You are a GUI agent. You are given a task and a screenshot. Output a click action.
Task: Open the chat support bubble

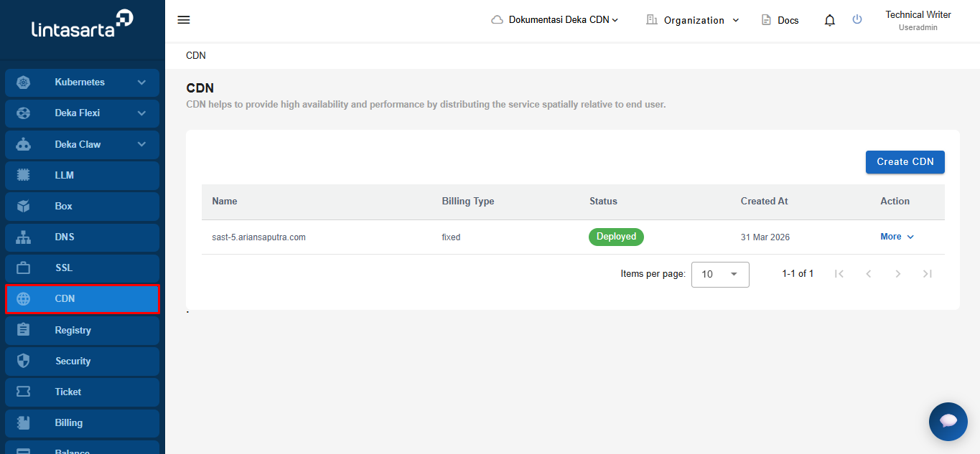click(x=948, y=422)
